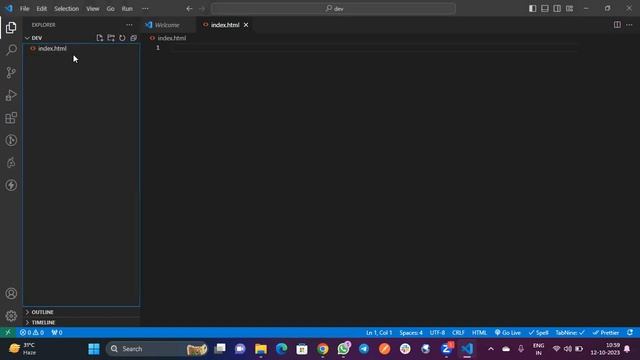The height and width of the screenshot is (360, 640).
Task: Show hidden system tray icons
Action: [491, 349]
